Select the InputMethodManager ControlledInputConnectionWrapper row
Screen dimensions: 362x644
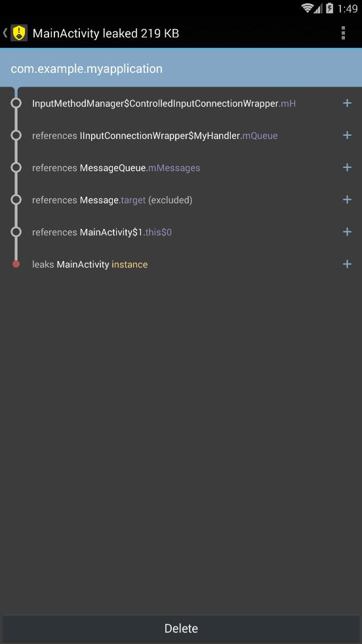click(181, 103)
